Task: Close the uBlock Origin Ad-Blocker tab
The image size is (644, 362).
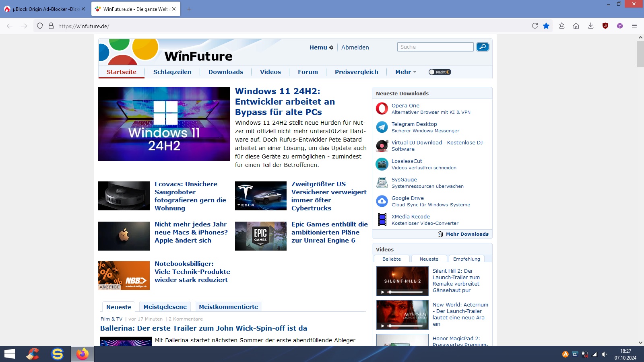Action: (x=83, y=9)
